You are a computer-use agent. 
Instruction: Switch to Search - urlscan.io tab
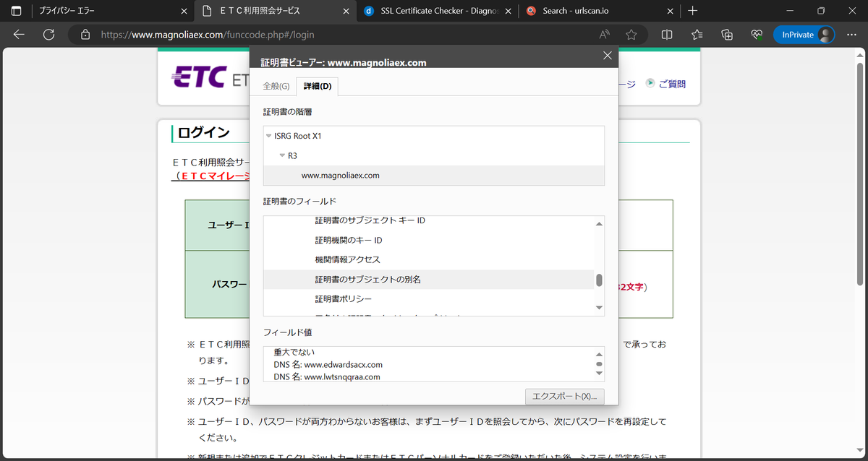(x=600, y=11)
